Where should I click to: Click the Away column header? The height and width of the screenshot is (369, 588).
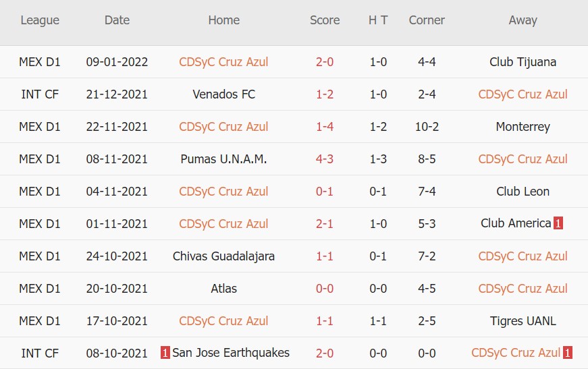pos(523,20)
